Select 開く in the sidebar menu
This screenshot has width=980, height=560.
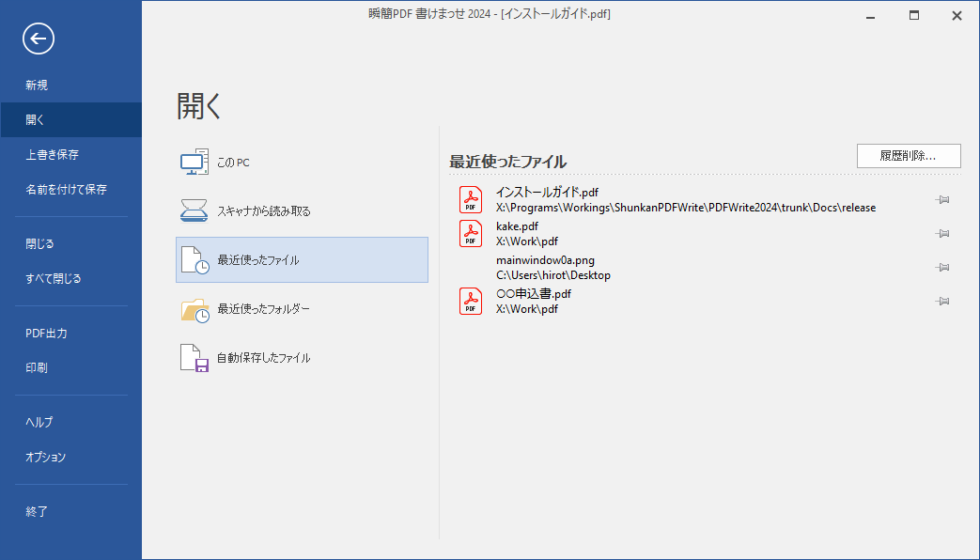pyautogui.click(x=71, y=120)
